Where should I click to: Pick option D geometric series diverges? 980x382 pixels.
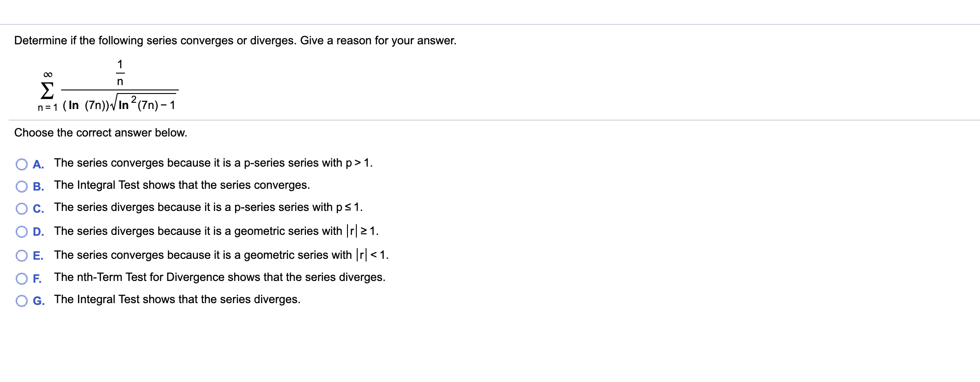(22, 232)
